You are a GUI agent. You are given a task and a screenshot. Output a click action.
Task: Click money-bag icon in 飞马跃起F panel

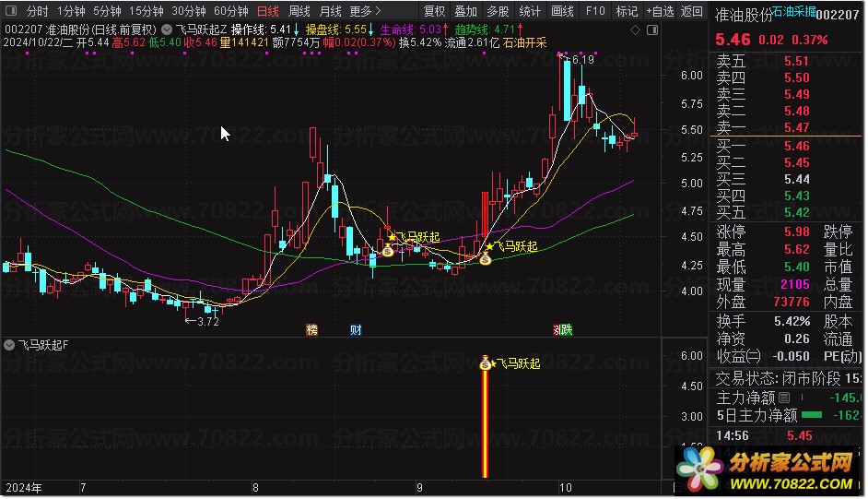coord(486,362)
